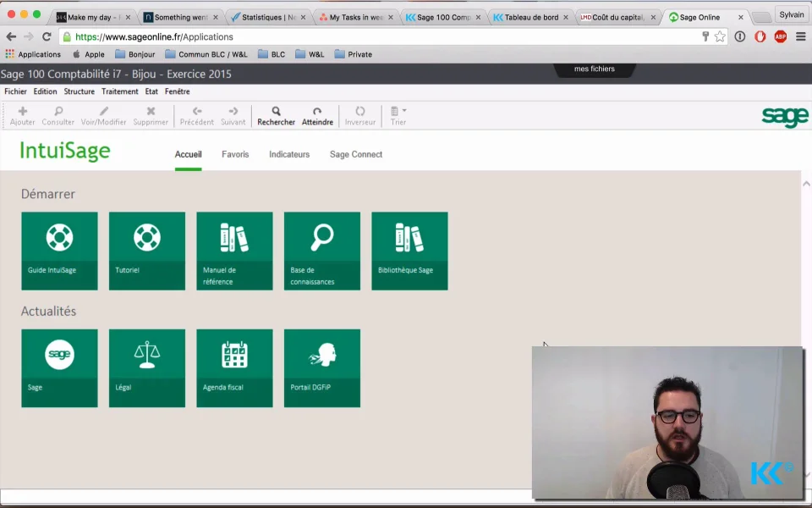812x508 pixels.
Task: Open the Base de connaissances tile
Action: click(322, 251)
